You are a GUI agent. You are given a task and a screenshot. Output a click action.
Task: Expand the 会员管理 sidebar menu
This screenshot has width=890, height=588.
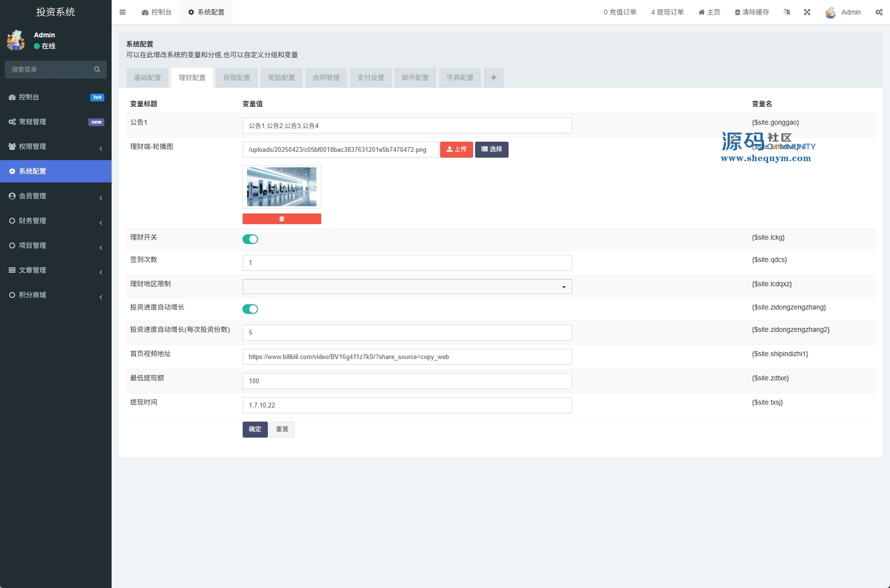point(55,196)
